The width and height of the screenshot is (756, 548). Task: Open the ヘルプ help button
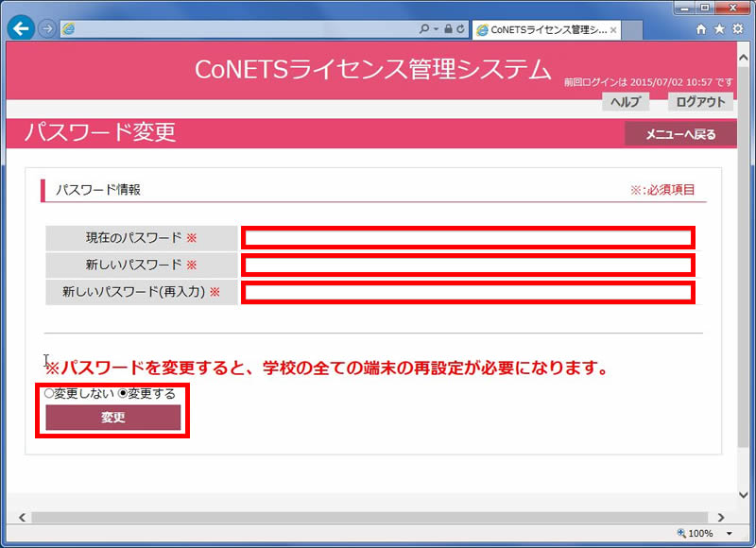tap(626, 102)
